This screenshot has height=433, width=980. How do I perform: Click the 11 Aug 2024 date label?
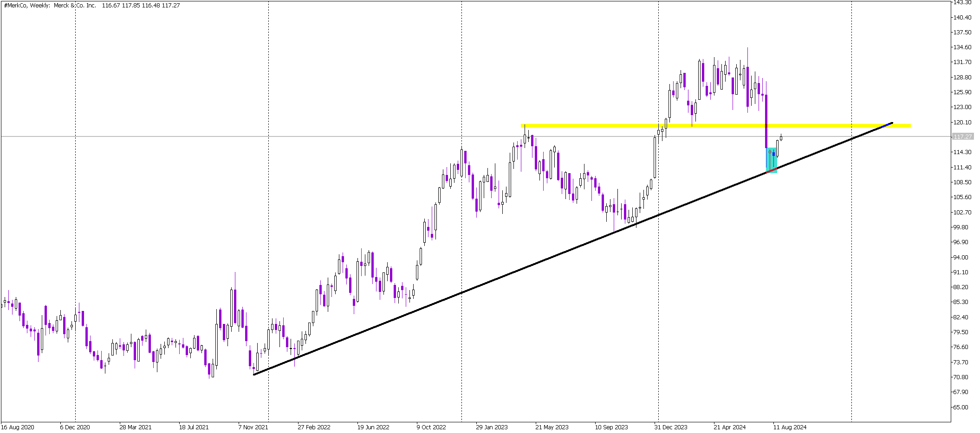pyautogui.click(x=790, y=427)
